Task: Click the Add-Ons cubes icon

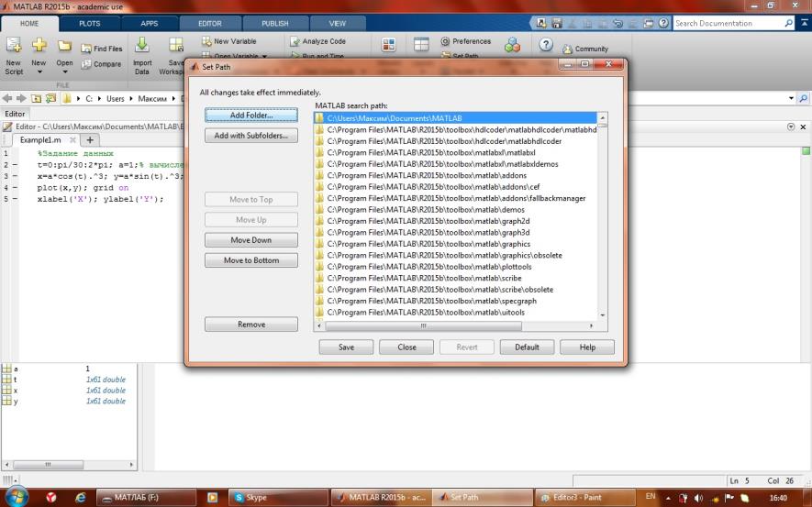Action: [x=512, y=45]
